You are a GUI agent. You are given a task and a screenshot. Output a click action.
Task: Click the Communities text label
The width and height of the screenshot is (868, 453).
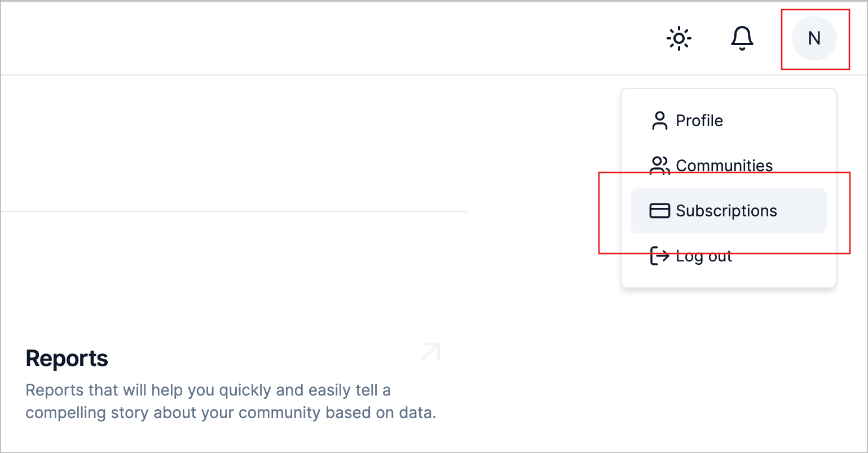click(x=724, y=166)
